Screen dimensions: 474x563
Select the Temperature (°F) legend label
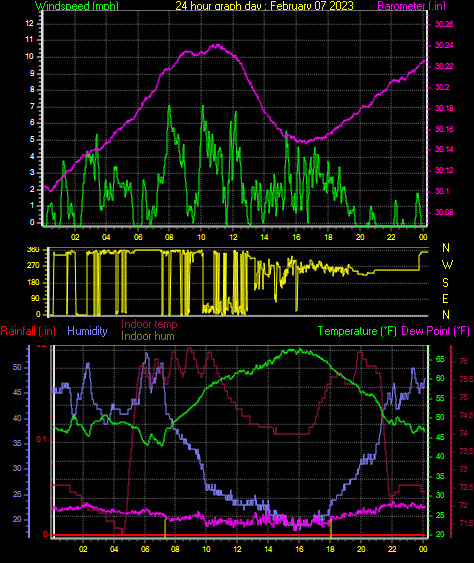357,331
